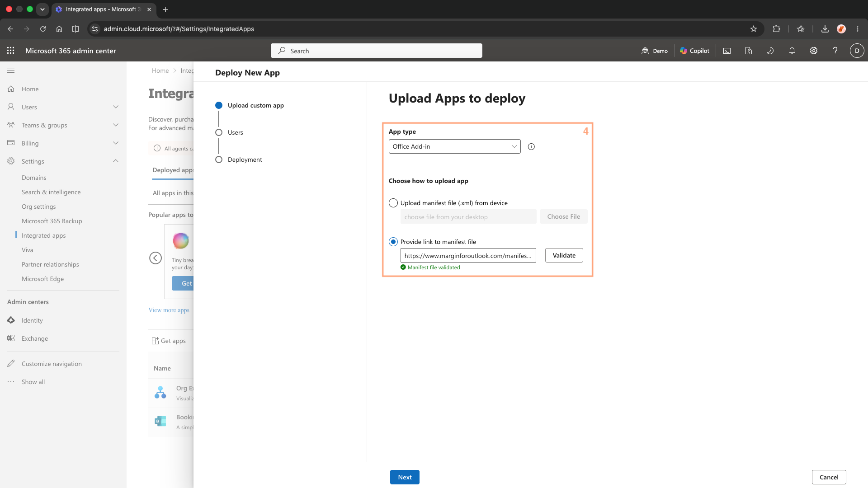
Task: Go back in browser history
Action: [10, 29]
